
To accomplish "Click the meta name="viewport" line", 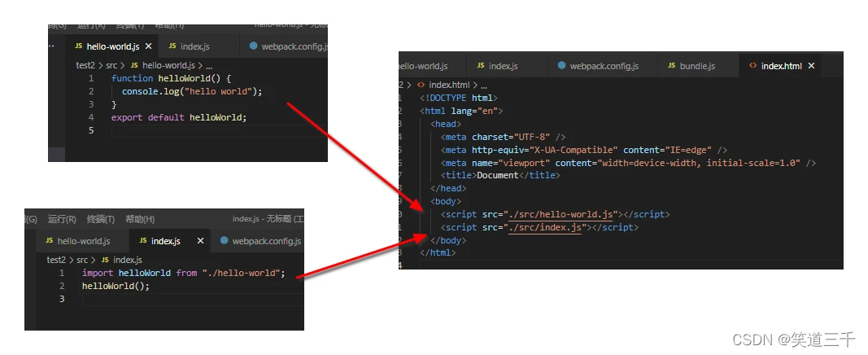I will click(x=628, y=163).
